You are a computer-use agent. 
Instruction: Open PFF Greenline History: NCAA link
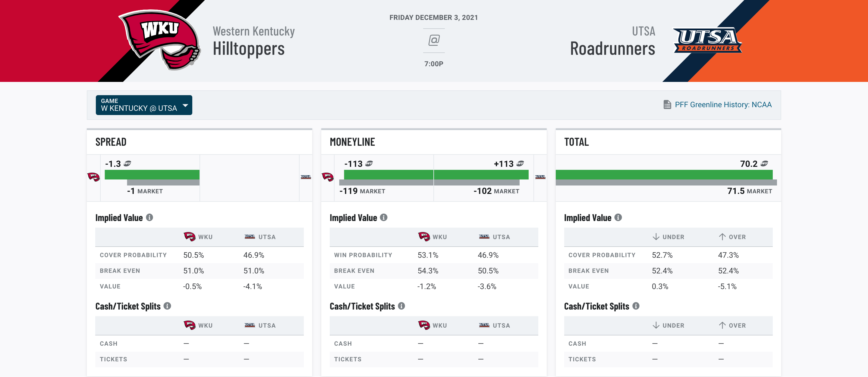tap(723, 105)
